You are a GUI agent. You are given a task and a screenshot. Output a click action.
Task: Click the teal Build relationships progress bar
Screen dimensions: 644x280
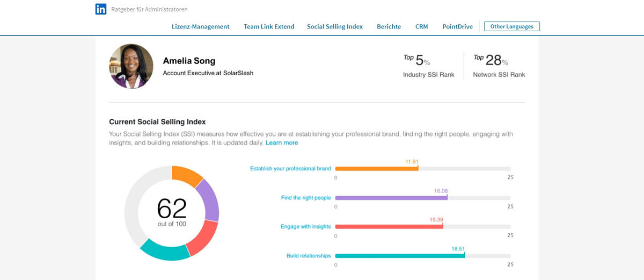(x=400, y=256)
